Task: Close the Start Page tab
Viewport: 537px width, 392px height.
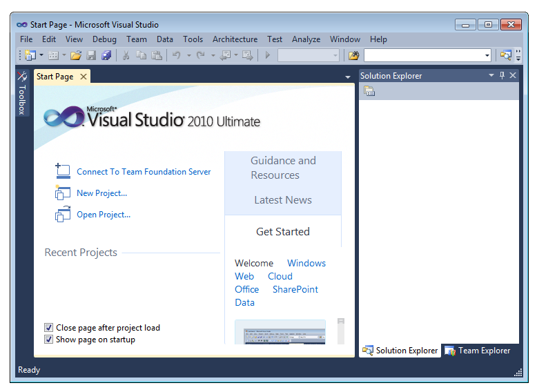Action: click(84, 77)
